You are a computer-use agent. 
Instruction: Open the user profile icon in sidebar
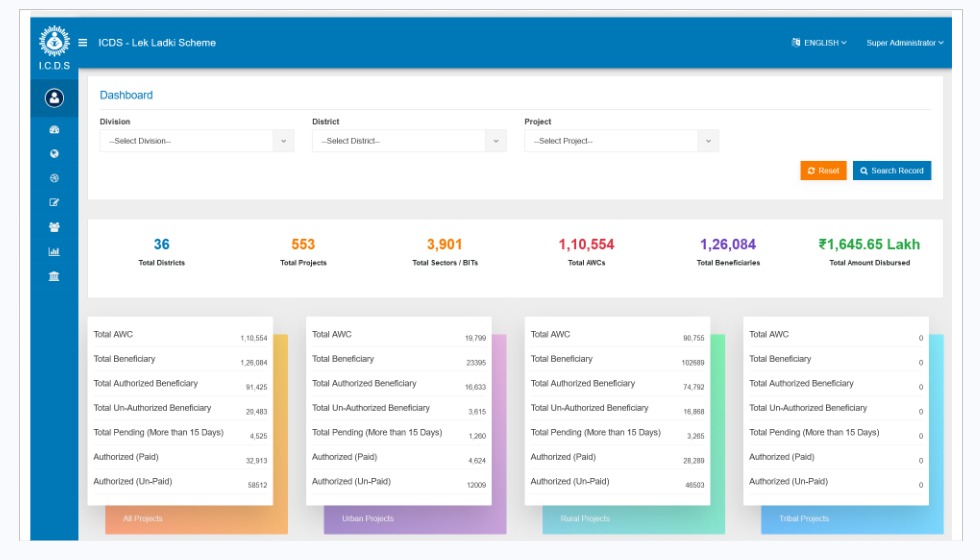[54, 98]
